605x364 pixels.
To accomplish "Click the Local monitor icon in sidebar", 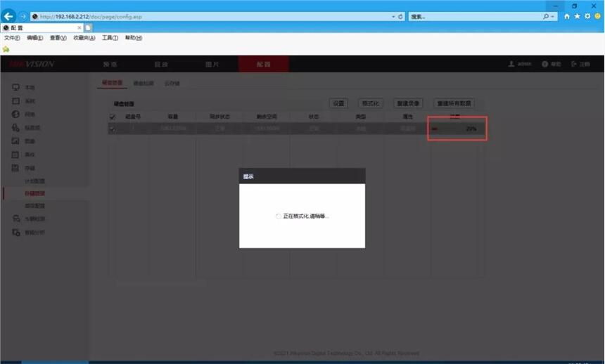I will (x=15, y=87).
